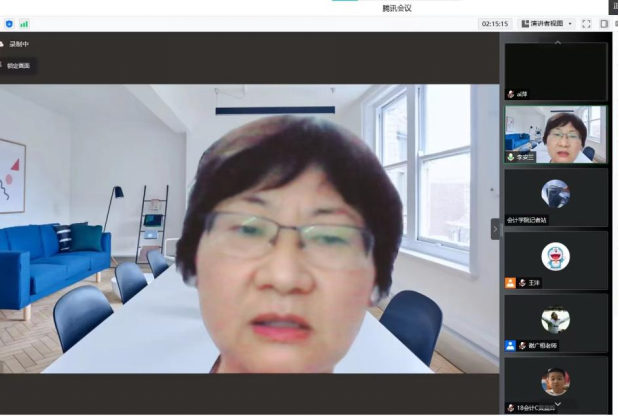Enter fullscreen mode from the top bar

tap(586, 23)
